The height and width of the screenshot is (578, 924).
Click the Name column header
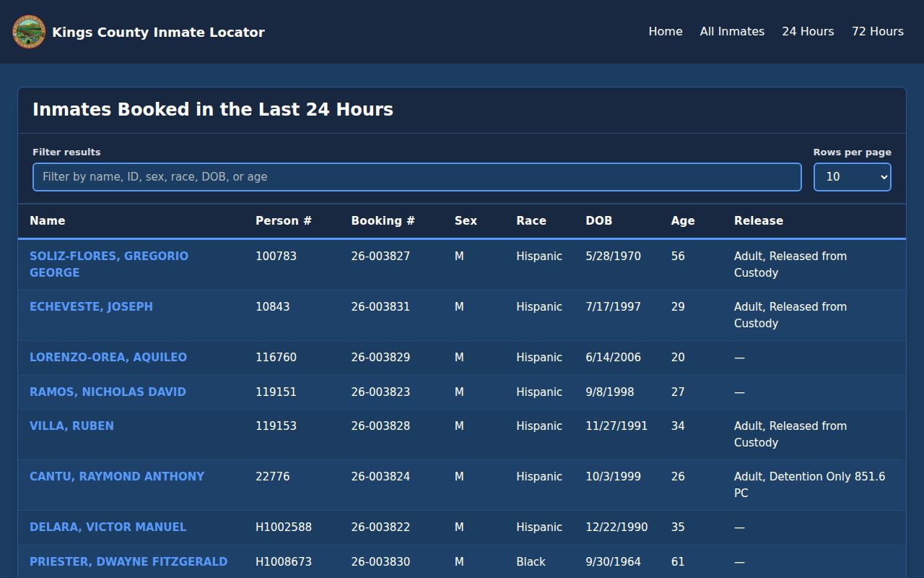click(48, 221)
